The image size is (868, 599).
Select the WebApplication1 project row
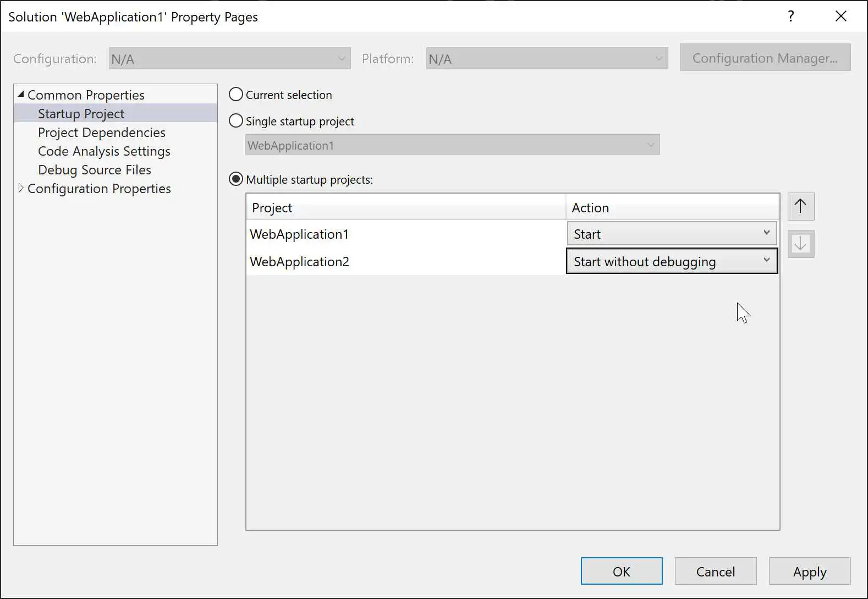pos(406,234)
